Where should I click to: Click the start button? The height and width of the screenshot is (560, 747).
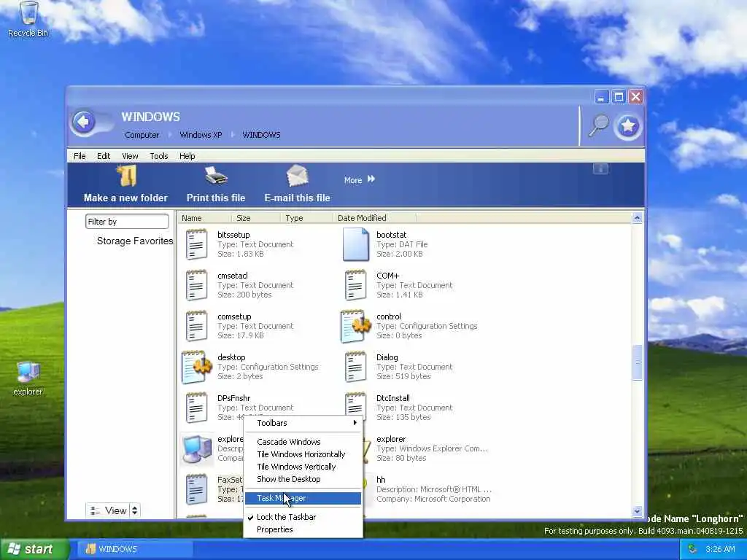pyautogui.click(x=34, y=550)
